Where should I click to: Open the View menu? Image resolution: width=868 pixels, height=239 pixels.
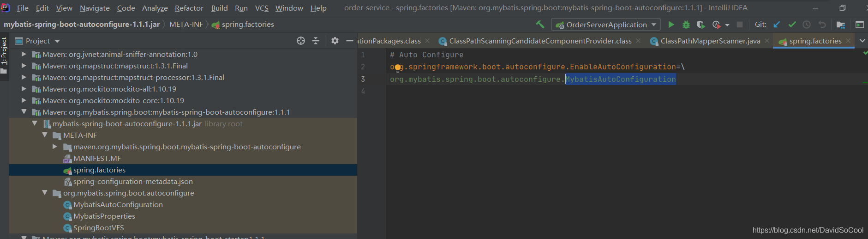click(x=64, y=8)
